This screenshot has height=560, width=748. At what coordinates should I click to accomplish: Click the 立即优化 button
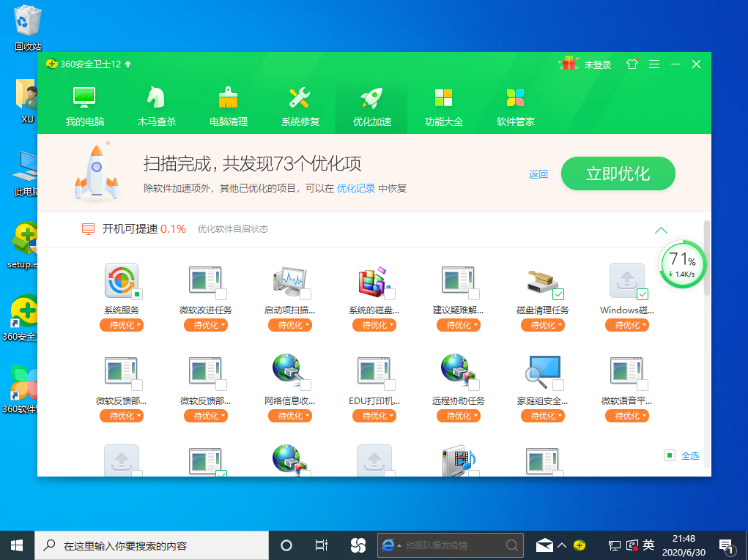coord(618,173)
